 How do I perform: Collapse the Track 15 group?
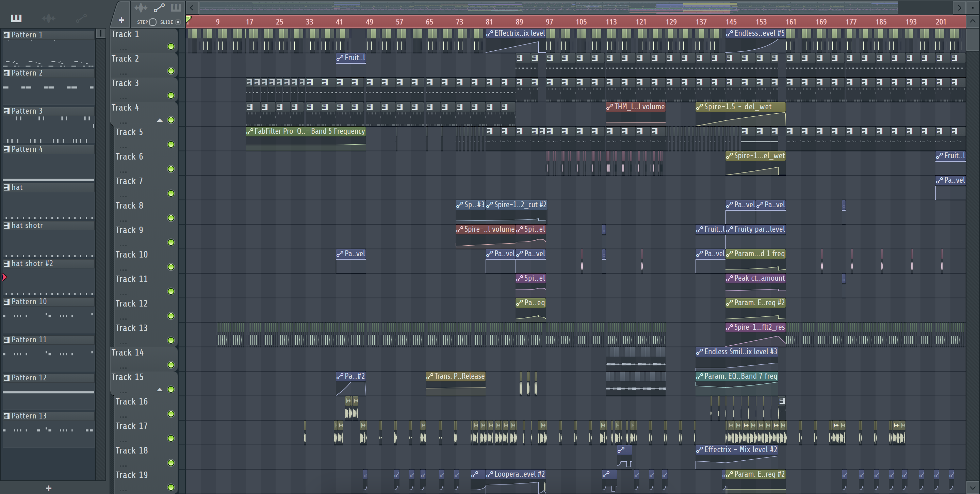pyautogui.click(x=160, y=390)
